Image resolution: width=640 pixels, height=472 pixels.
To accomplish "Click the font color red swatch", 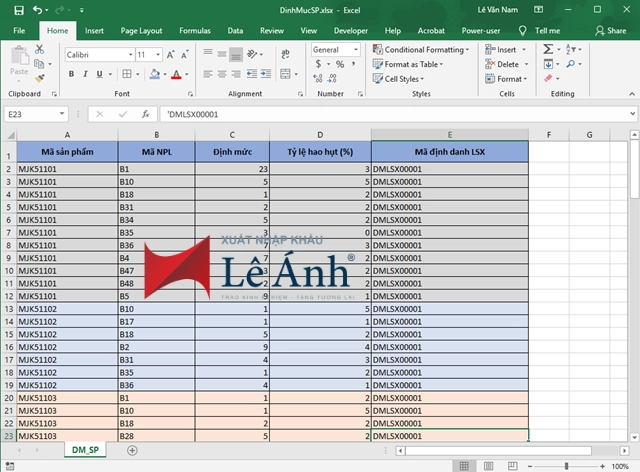I will click(x=174, y=75).
